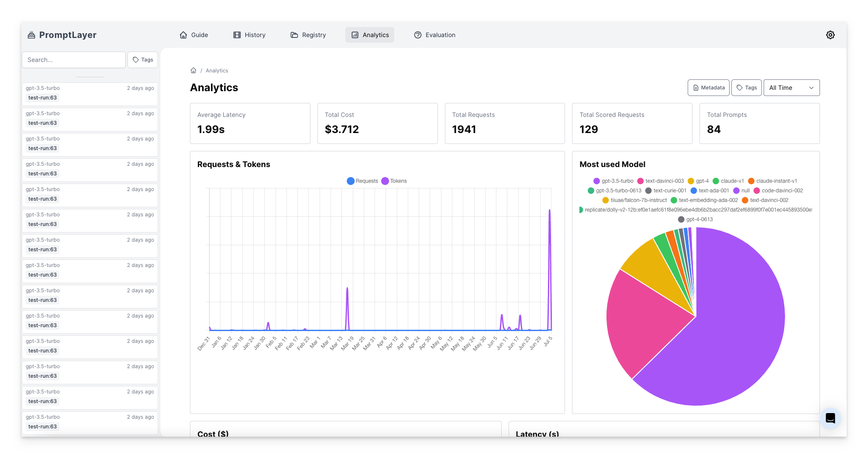868x458 pixels.
Task: Click the Requests & Tokens heading
Action: coord(234,164)
